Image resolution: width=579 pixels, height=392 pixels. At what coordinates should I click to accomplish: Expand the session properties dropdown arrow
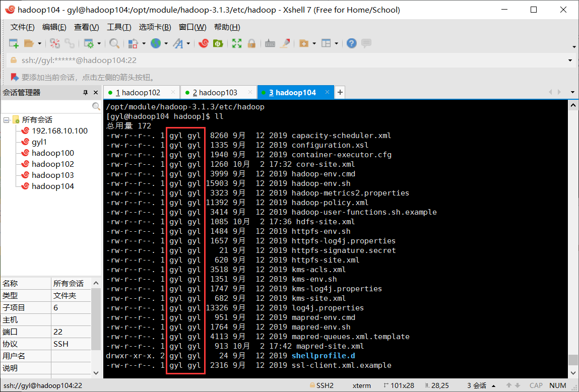[x=99, y=43]
